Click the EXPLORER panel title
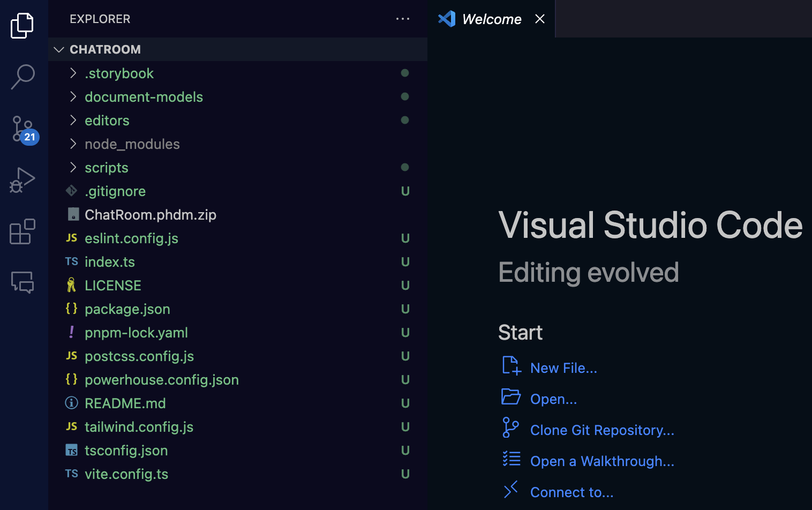The width and height of the screenshot is (812, 510). tap(100, 19)
